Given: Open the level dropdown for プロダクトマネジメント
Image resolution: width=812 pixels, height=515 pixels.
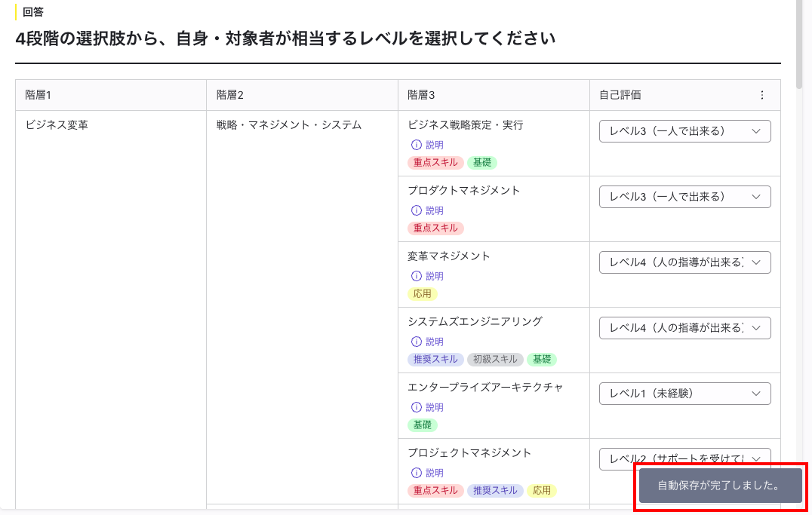Looking at the screenshot, I should 684,196.
